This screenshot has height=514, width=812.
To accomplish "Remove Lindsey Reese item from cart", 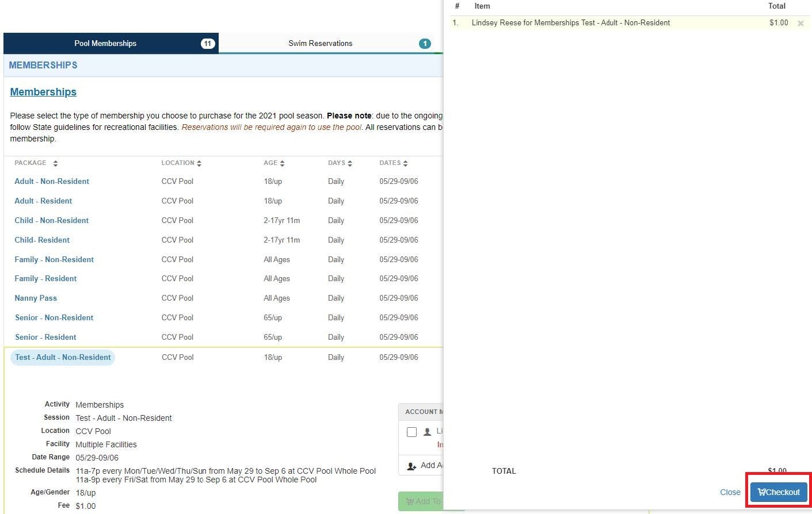I will pyautogui.click(x=800, y=24).
